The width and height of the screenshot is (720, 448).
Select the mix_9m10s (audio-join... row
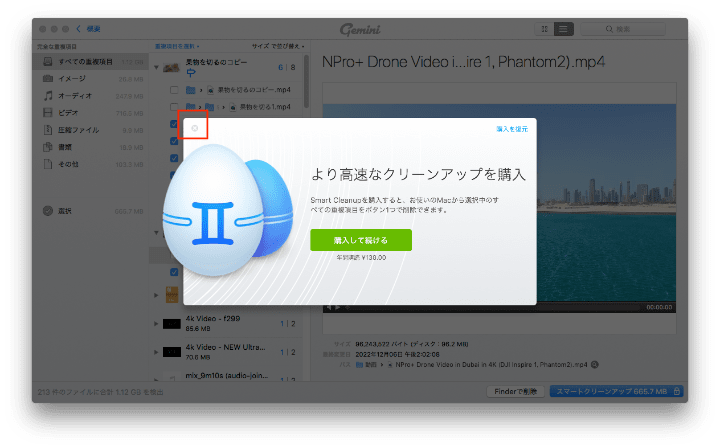pos(227,375)
